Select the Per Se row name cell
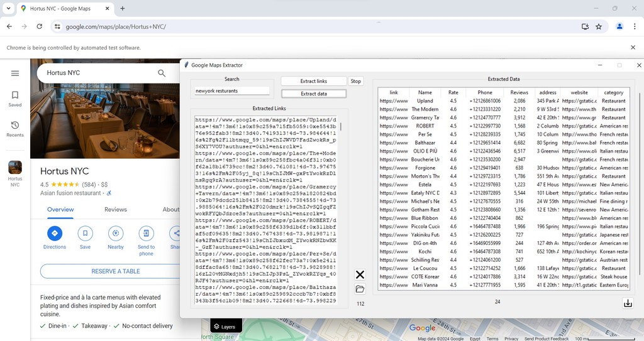The width and height of the screenshot is (644, 341). [425, 134]
